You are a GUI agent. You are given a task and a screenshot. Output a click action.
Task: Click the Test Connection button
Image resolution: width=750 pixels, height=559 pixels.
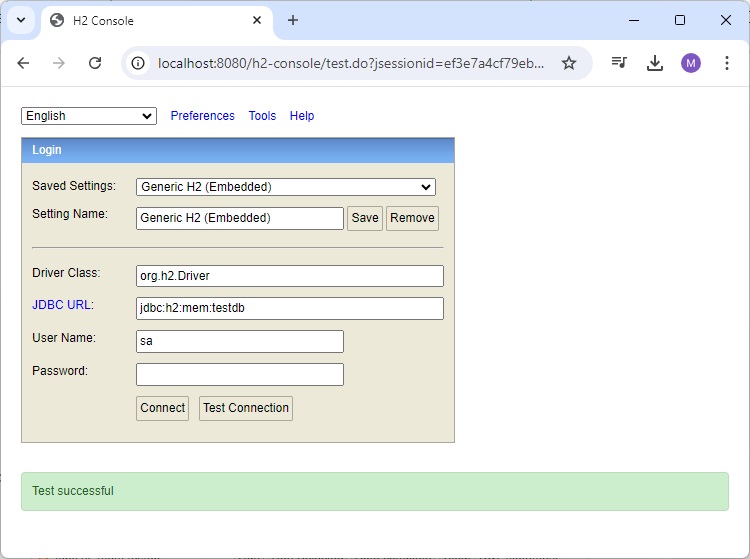[246, 408]
